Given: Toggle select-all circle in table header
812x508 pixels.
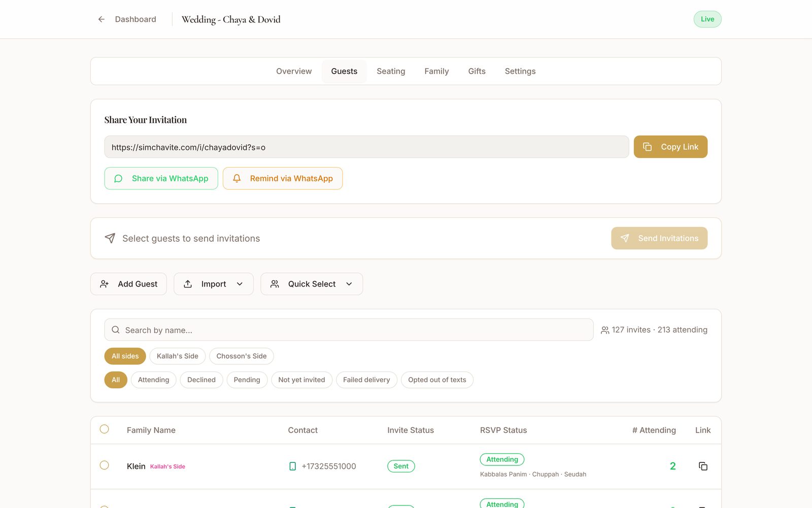Looking at the screenshot, I should click(x=105, y=429).
